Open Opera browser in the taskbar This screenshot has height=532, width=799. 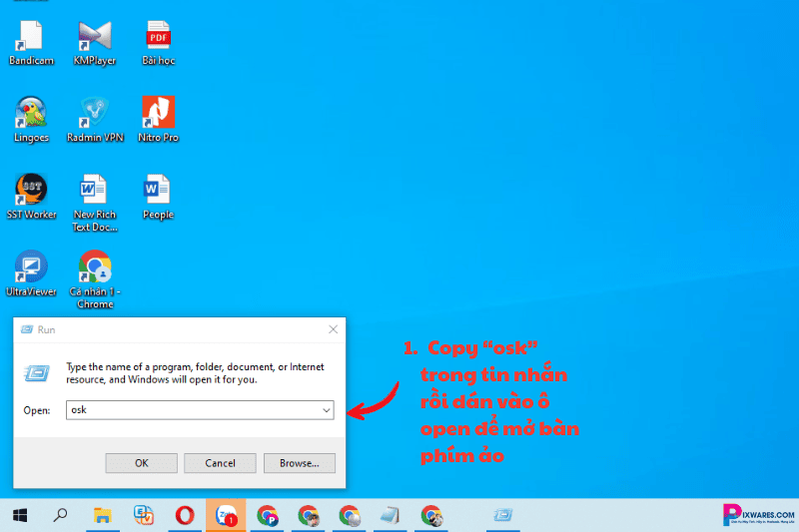pyautogui.click(x=185, y=515)
